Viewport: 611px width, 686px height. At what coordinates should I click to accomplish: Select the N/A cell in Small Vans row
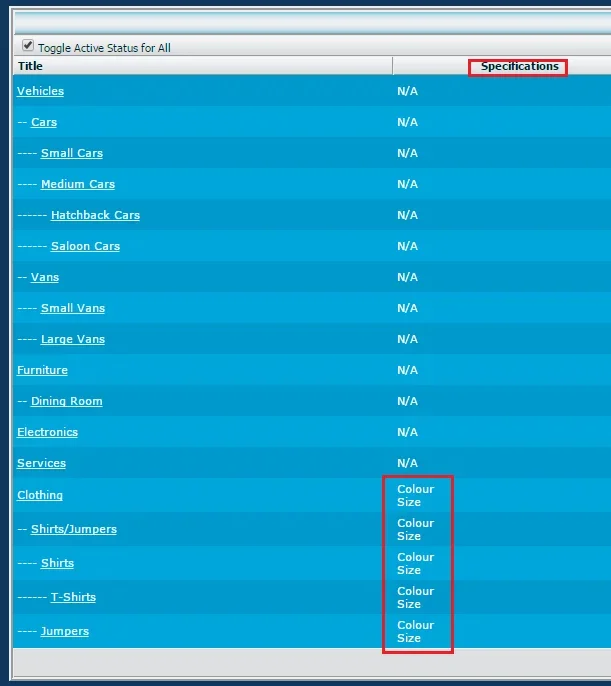point(407,308)
